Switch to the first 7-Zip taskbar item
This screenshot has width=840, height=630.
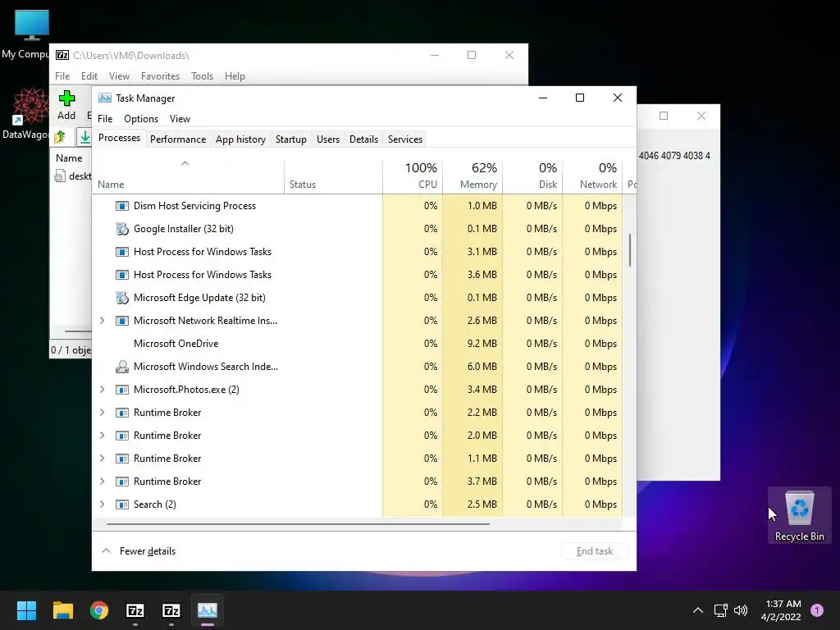pyautogui.click(x=135, y=610)
